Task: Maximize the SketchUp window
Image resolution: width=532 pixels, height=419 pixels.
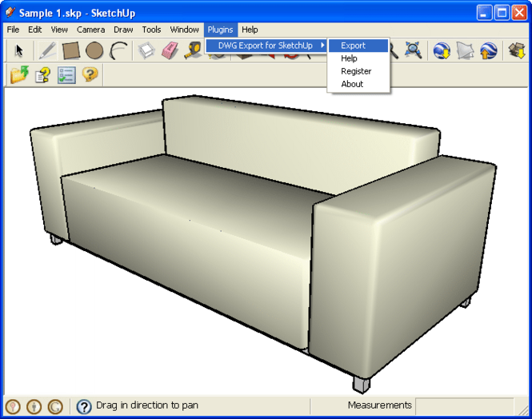Action: [x=502, y=13]
